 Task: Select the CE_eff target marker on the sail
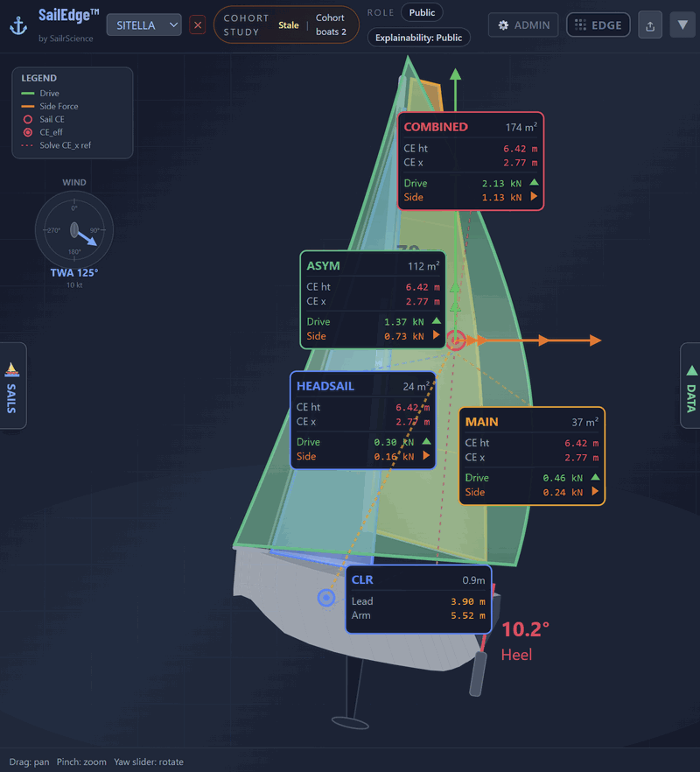coord(456,340)
